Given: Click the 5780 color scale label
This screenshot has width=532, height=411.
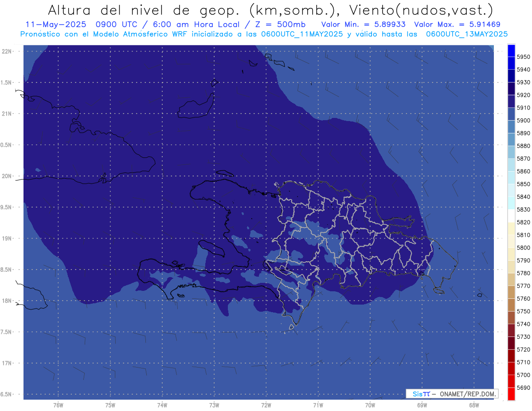Looking at the screenshot, I should pyautogui.click(x=524, y=273).
